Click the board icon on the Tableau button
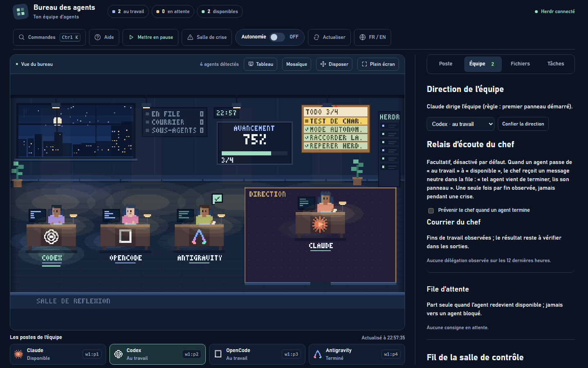Screen dimensions: 588x368 [x=251, y=64]
